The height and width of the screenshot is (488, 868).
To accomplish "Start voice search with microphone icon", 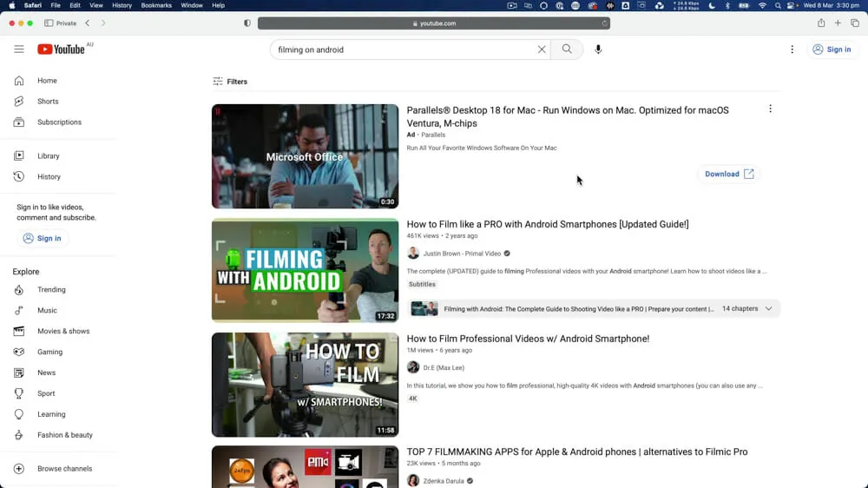I will pos(598,49).
